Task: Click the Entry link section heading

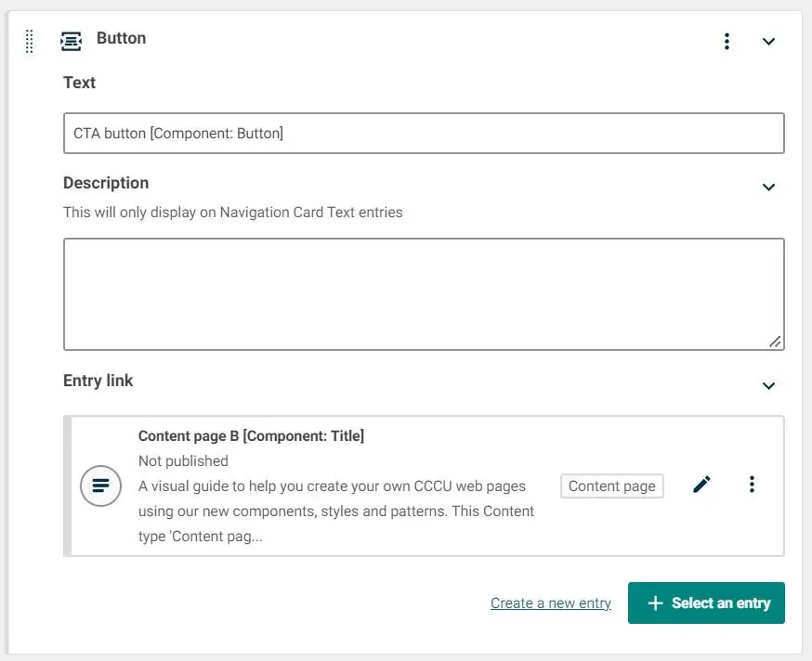Action: click(98, 381)
